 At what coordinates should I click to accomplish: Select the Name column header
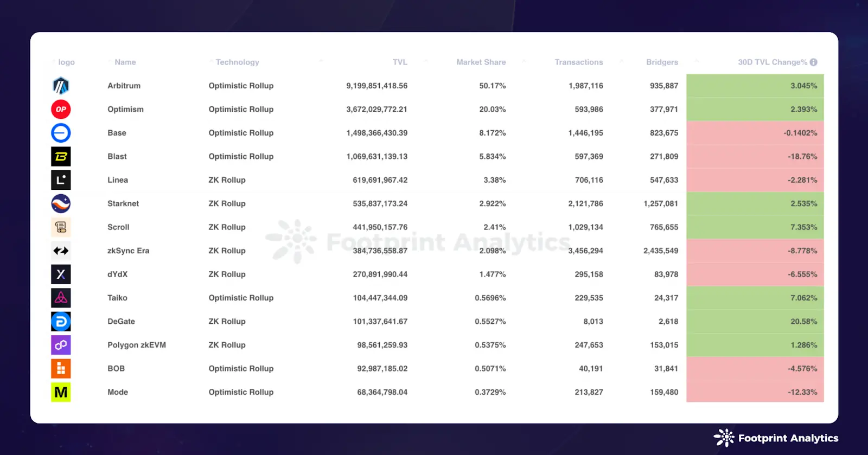(125, 62)
